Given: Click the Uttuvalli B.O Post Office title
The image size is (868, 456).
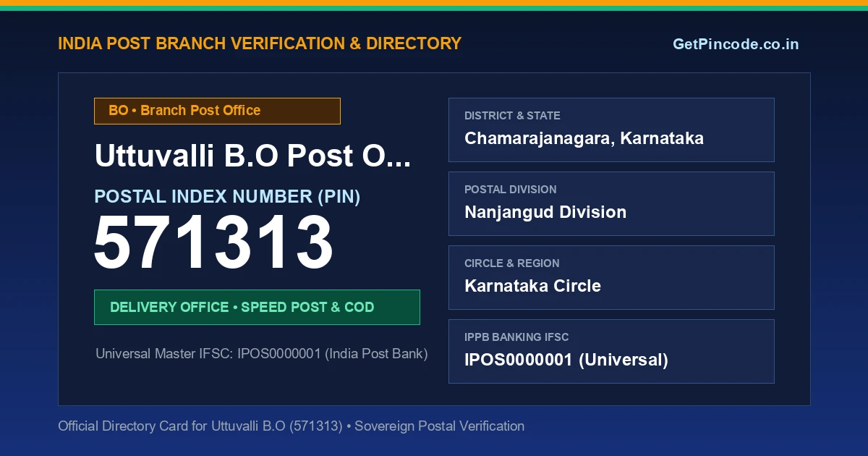Looking at the screenshot, I should (252, 156).
